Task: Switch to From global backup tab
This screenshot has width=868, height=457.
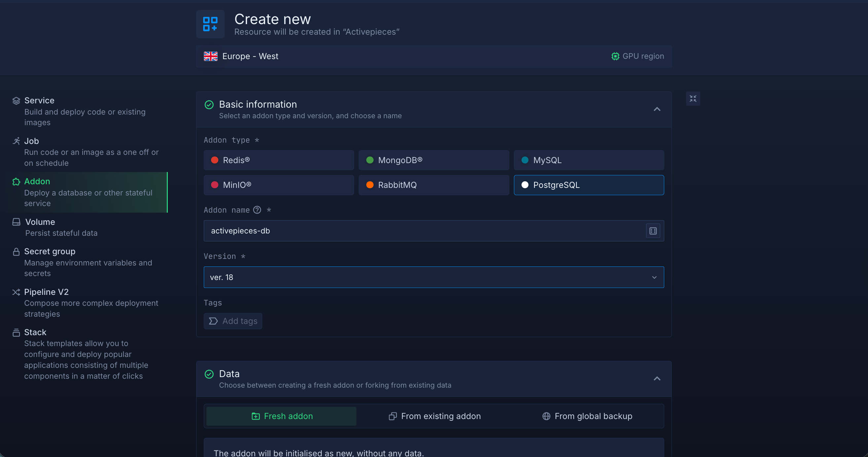Action: click(x=587, y=416)
